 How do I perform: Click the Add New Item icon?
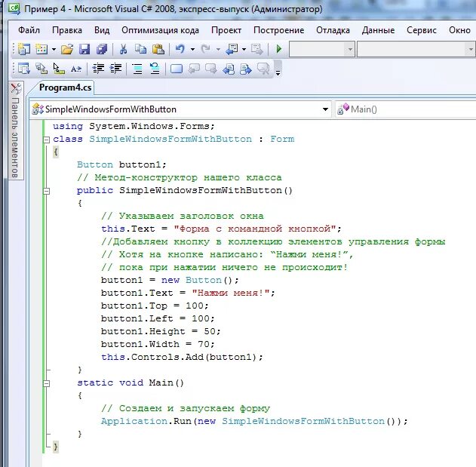tap(41, 49)
